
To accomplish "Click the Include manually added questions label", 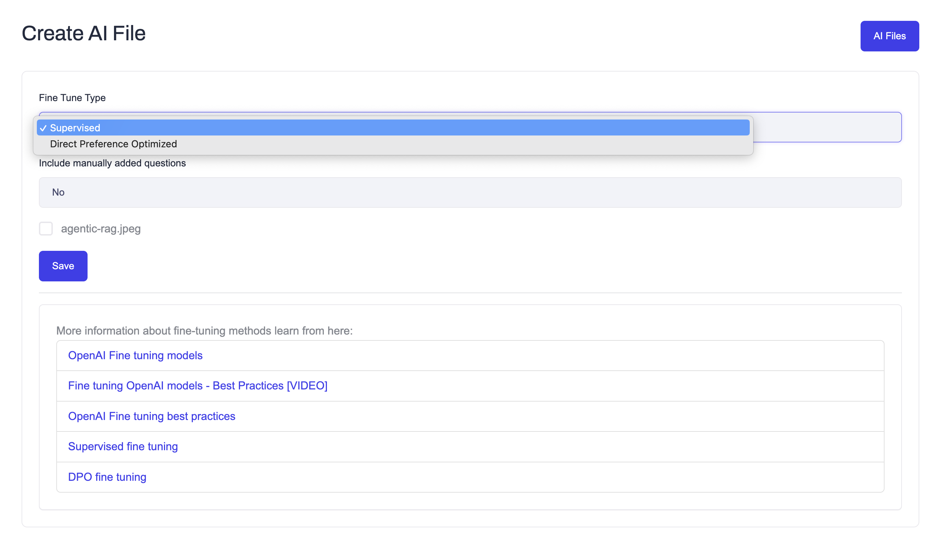I will (112, 163).
